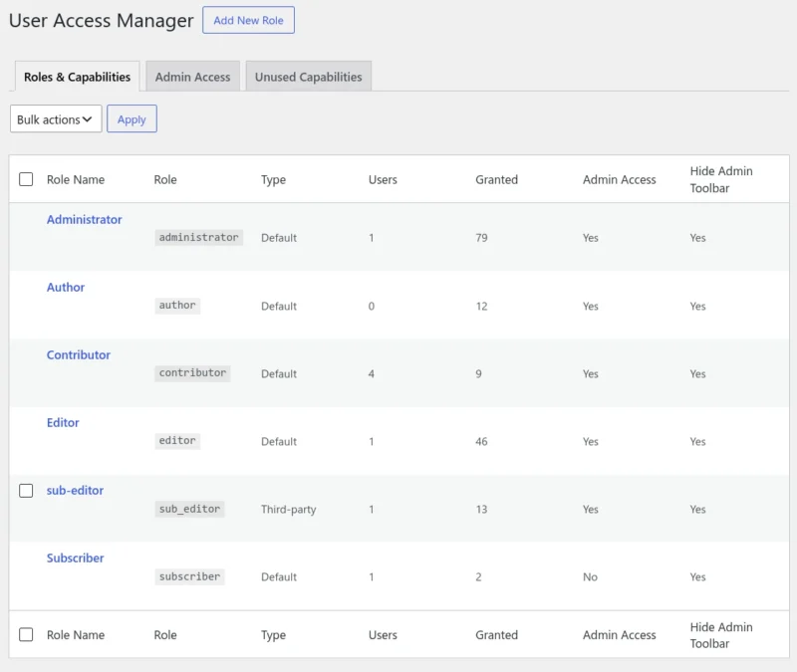Image resolution: width=797 pixels, height=672 pixels.
Task: Click the granted count 12 for Author
Action: [481, 306]
